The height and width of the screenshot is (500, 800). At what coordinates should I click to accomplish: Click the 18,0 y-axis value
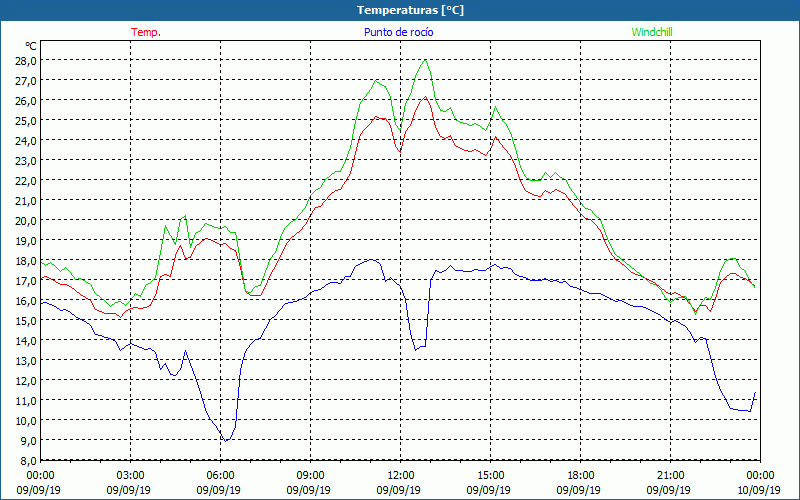click(27, 261)
